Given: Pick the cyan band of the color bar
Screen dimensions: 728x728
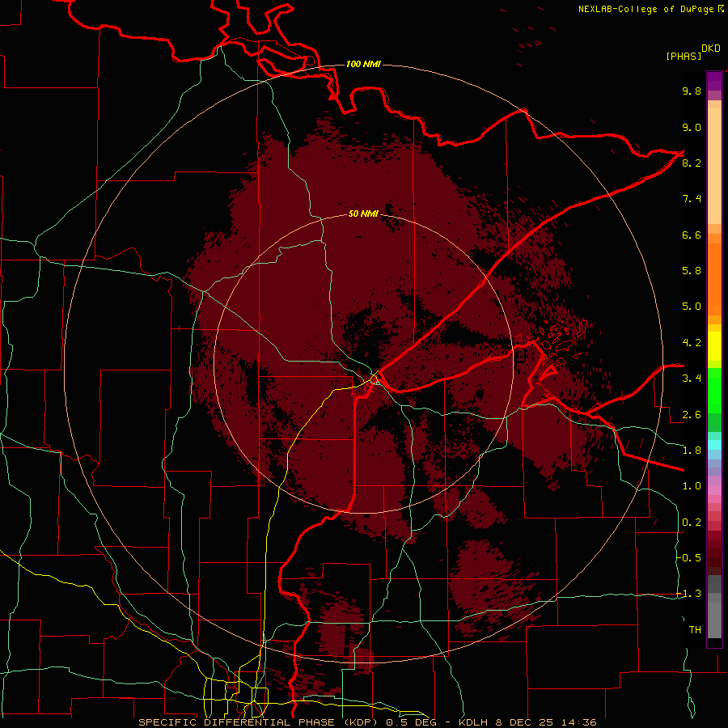Looking at the screenshot, I should pyautogui.click(x=714, y=445).
